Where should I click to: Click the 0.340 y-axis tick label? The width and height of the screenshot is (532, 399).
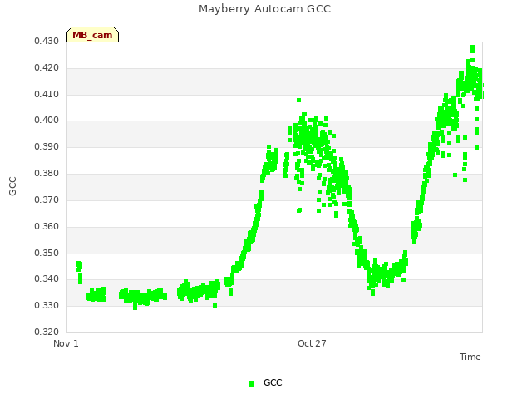pyautogui.click(x=47, y=279)
